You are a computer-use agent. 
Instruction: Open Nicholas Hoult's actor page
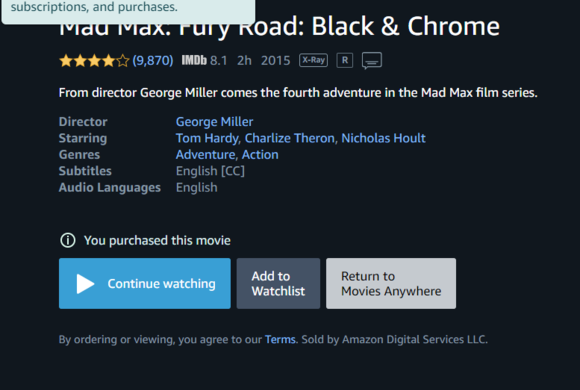coord(383,138)
